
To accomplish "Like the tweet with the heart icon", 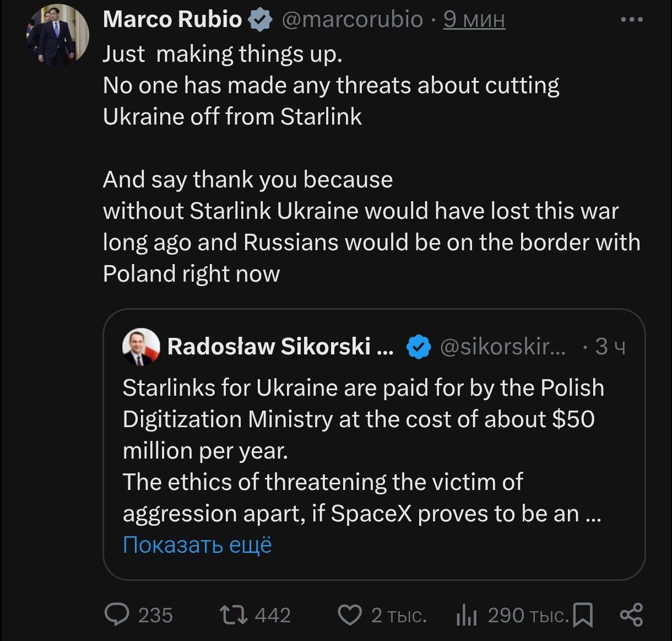I will pos(349,615).
